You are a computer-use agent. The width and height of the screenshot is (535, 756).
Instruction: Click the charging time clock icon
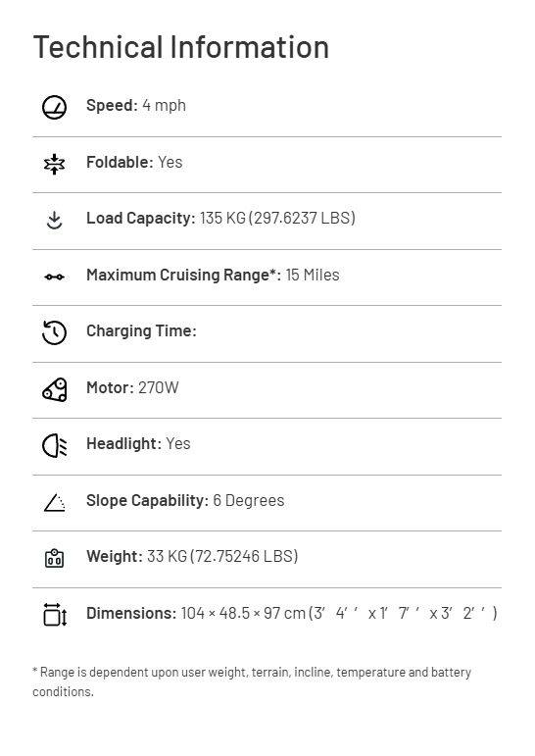click(55, 332)
